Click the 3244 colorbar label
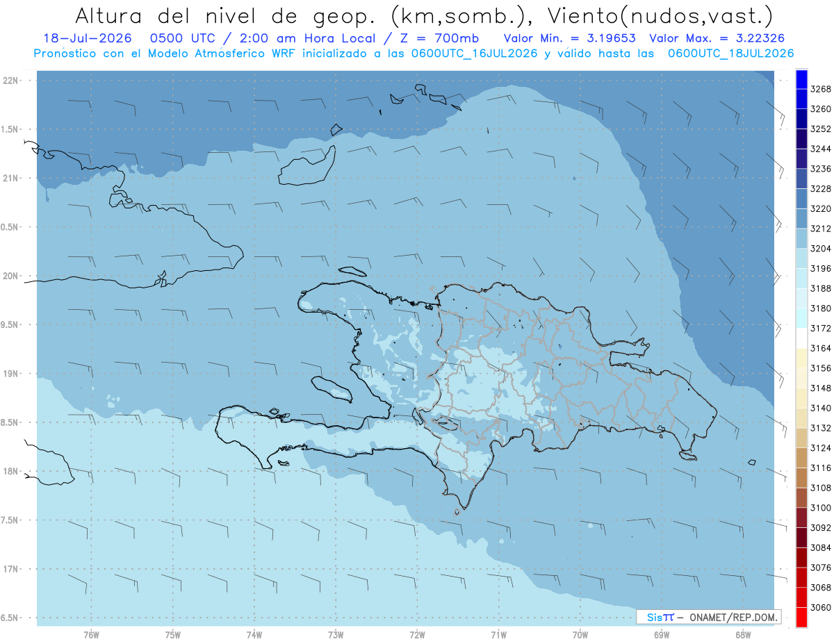 click(820, 149)
